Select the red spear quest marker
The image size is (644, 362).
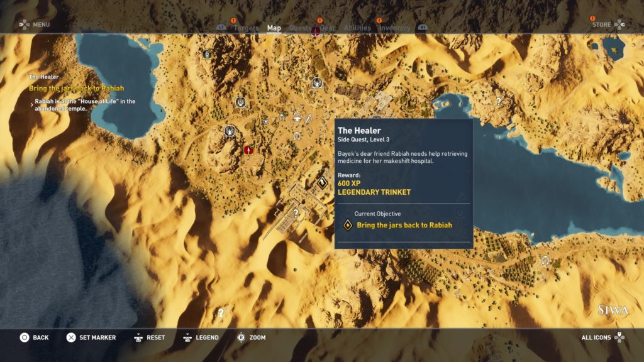(248, 150)
